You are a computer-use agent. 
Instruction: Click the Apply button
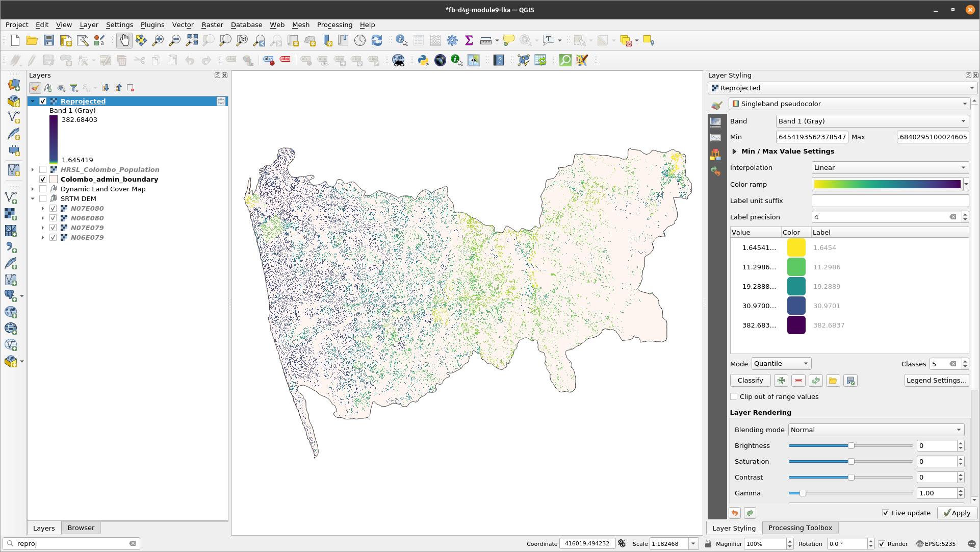[957, 513]
